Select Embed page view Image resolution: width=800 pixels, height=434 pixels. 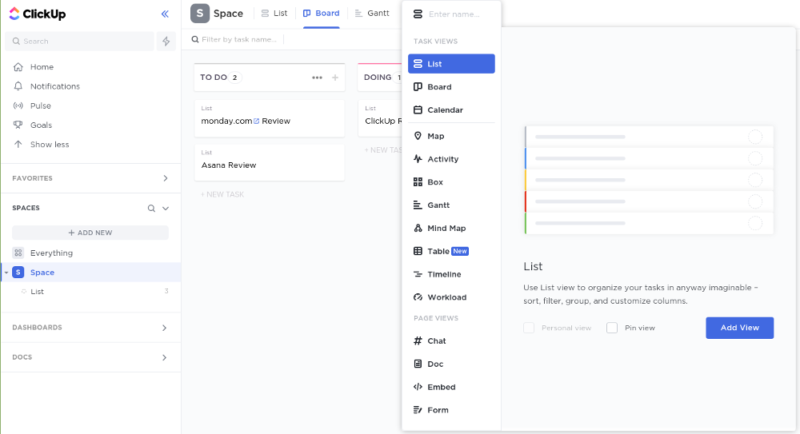452,387
